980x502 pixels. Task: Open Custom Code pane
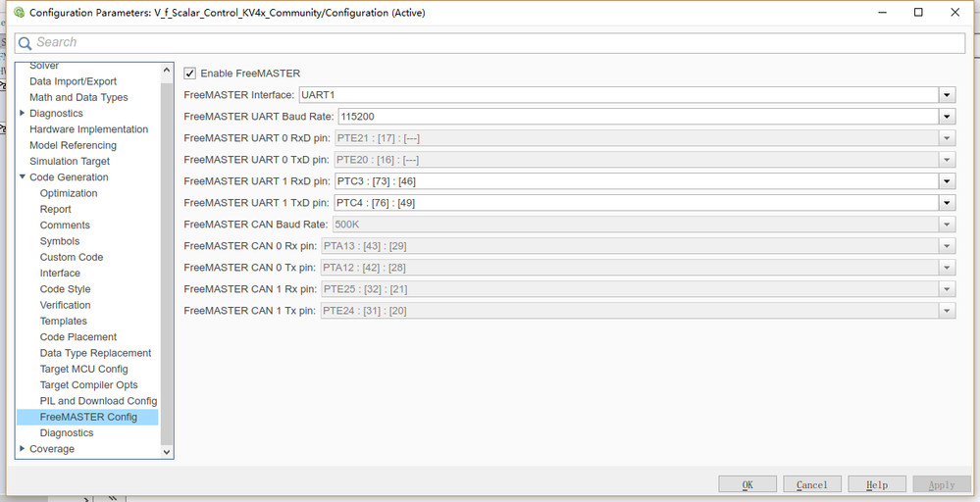click(x=72, y=257)
